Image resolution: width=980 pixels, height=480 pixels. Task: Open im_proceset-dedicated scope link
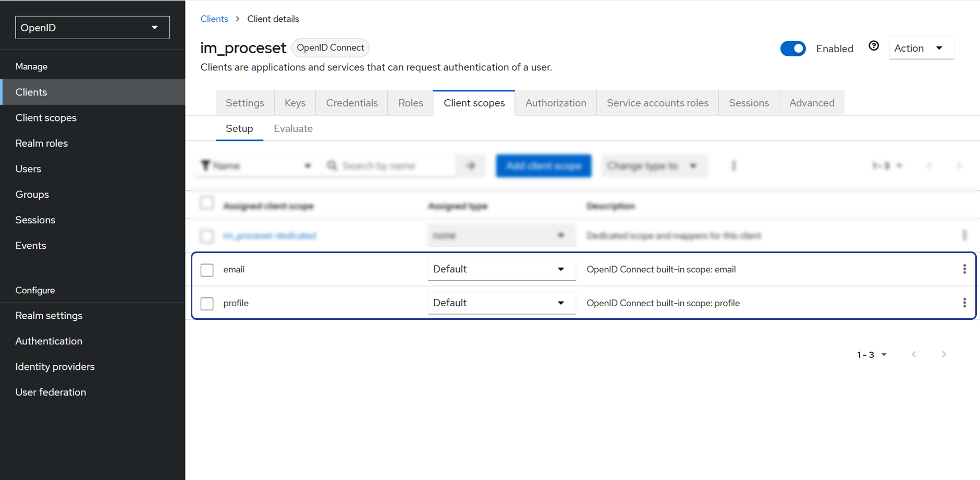click(x=269, y=235)
